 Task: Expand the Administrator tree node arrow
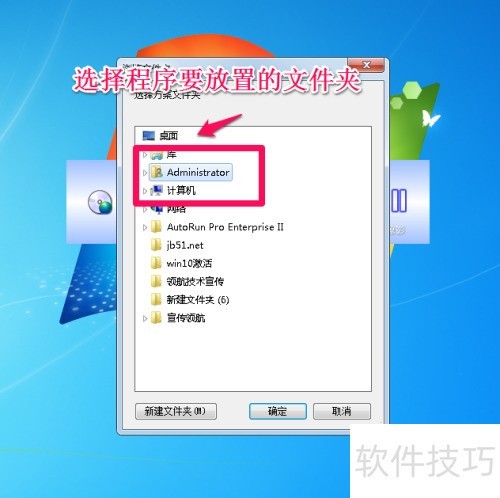click(145, 173)
